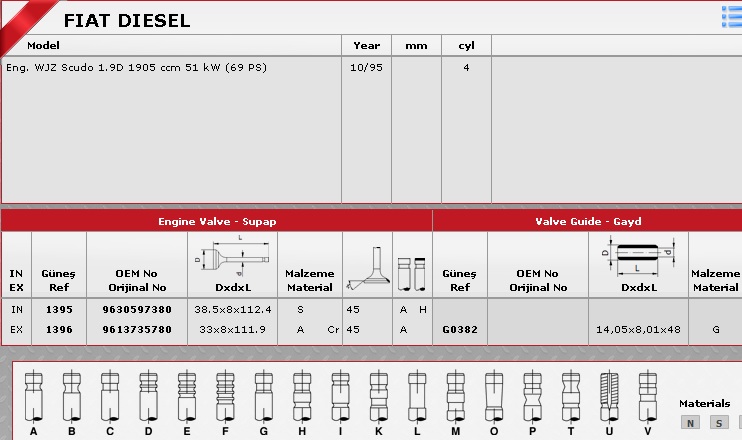Image resolution: width=742 pixels, height=440 pixels.
Task: Select material S button
Action: click(x=718, y=423)
